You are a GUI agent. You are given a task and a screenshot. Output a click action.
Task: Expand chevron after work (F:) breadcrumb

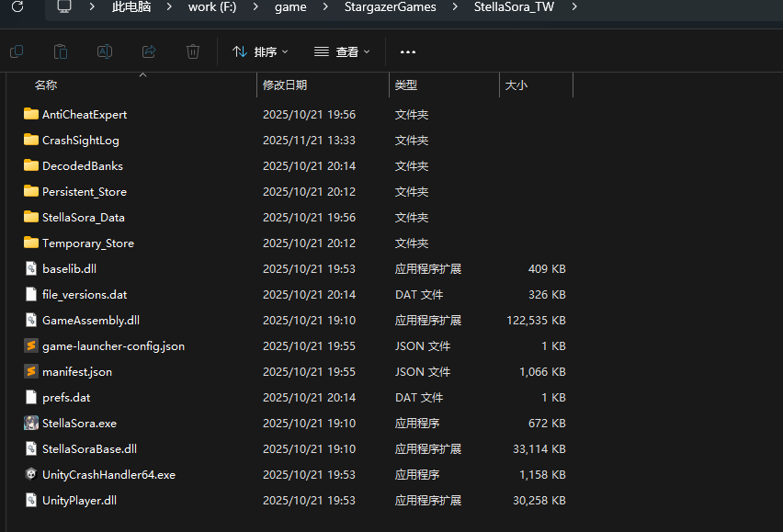pos(255,7)
